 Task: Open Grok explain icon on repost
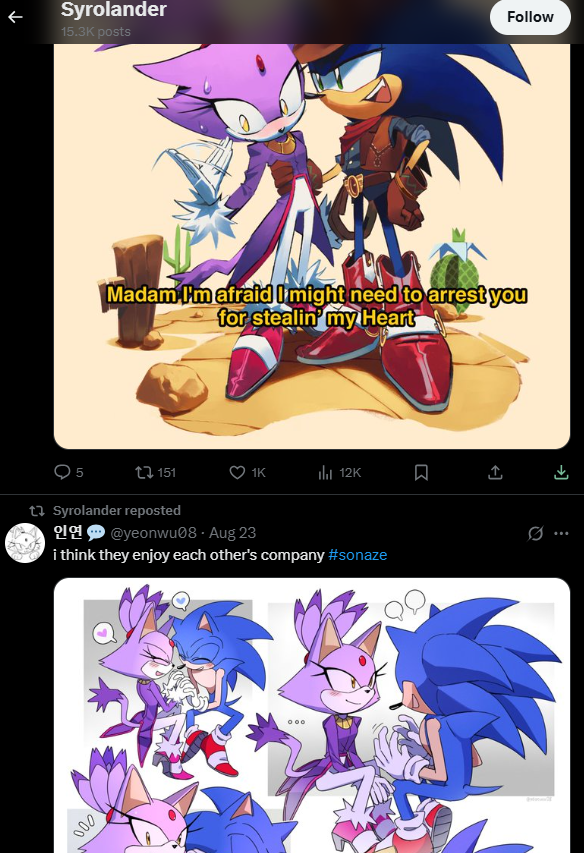(x=535, y=533)
